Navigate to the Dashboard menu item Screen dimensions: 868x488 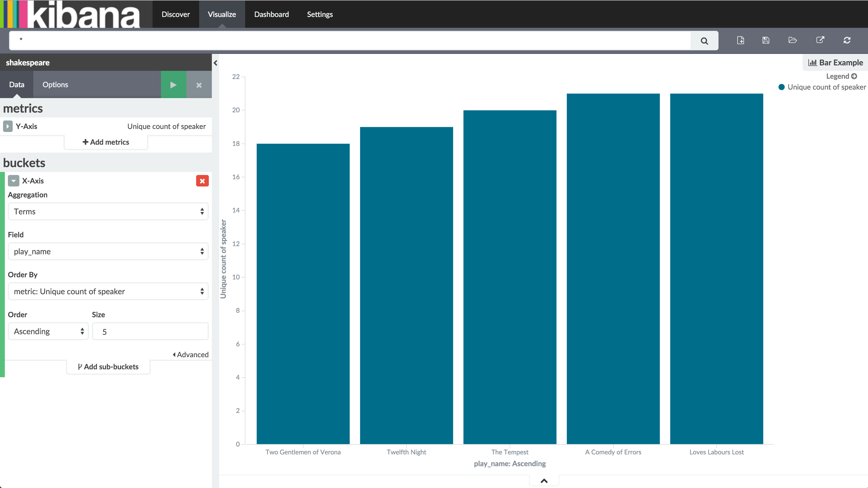click(x=271, y=14)
